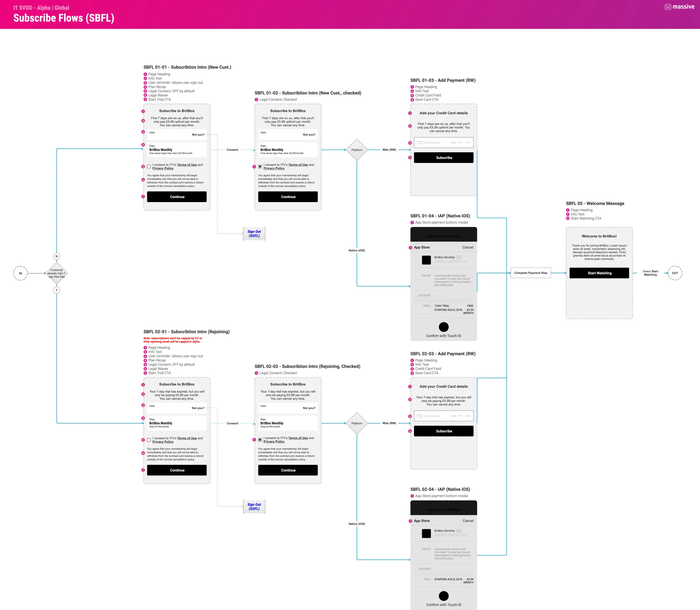Click the OUT end circle
This screenshot has width=700, height=610.
pos(675,273)
